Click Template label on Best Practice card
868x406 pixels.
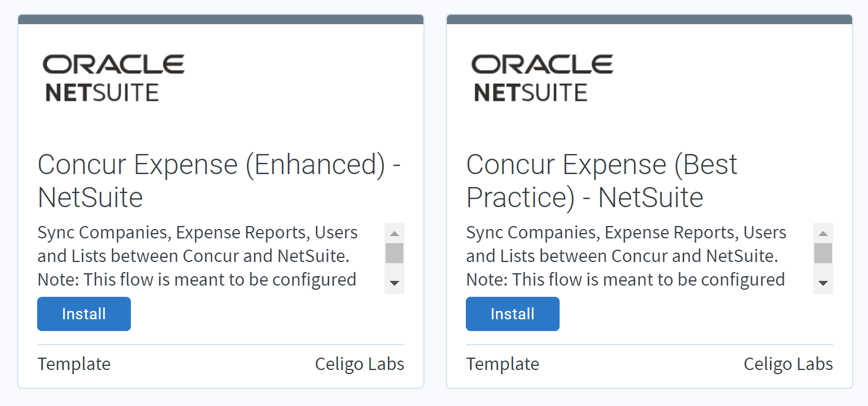(x=503, y=364)
